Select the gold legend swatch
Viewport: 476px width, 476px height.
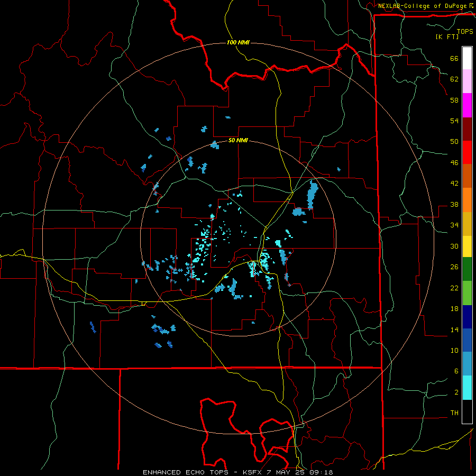[467, 224]
